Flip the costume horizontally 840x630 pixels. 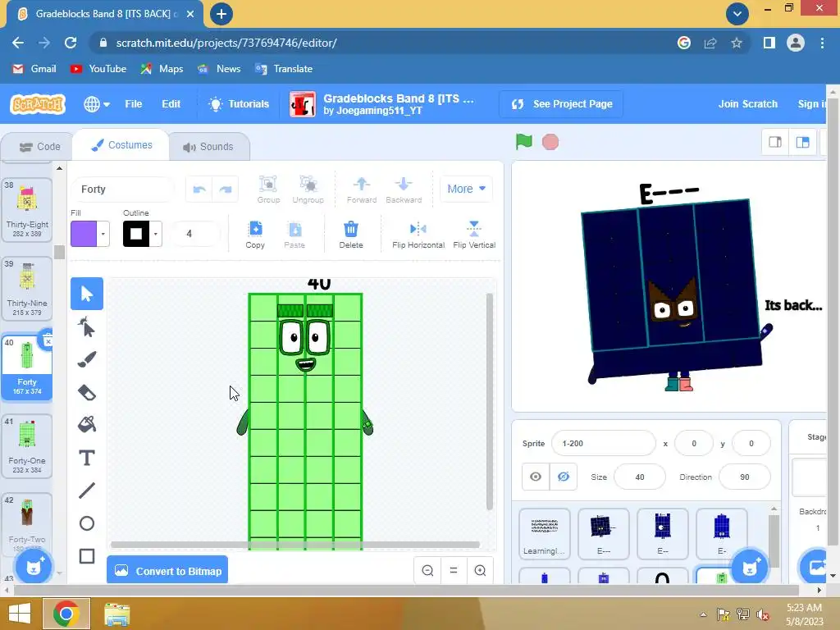418,234
